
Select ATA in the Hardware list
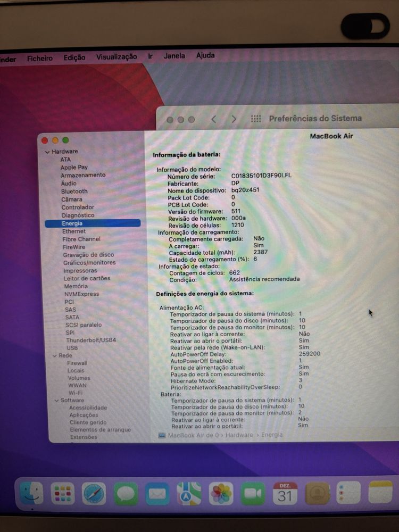click(65, 160)
